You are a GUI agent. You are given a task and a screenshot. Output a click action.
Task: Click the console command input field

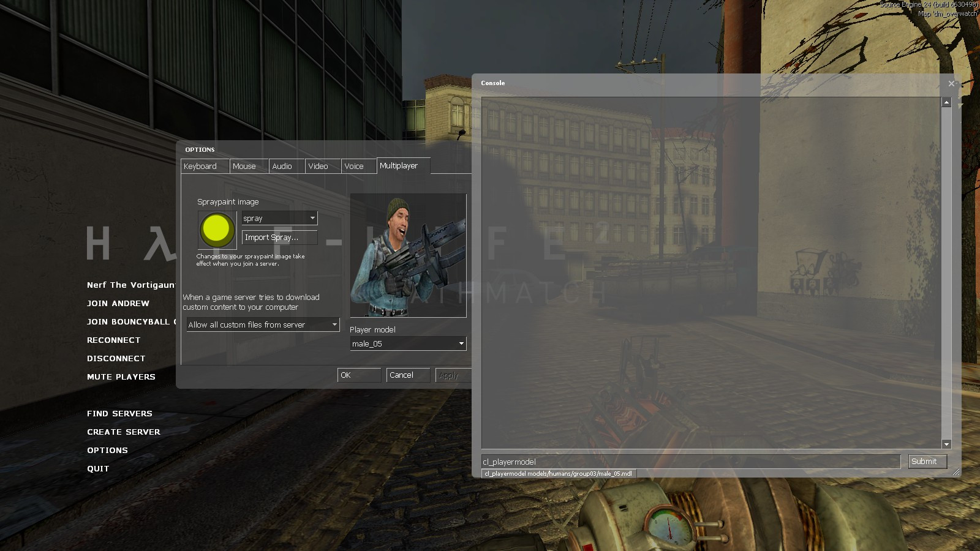tap(690, 462)
